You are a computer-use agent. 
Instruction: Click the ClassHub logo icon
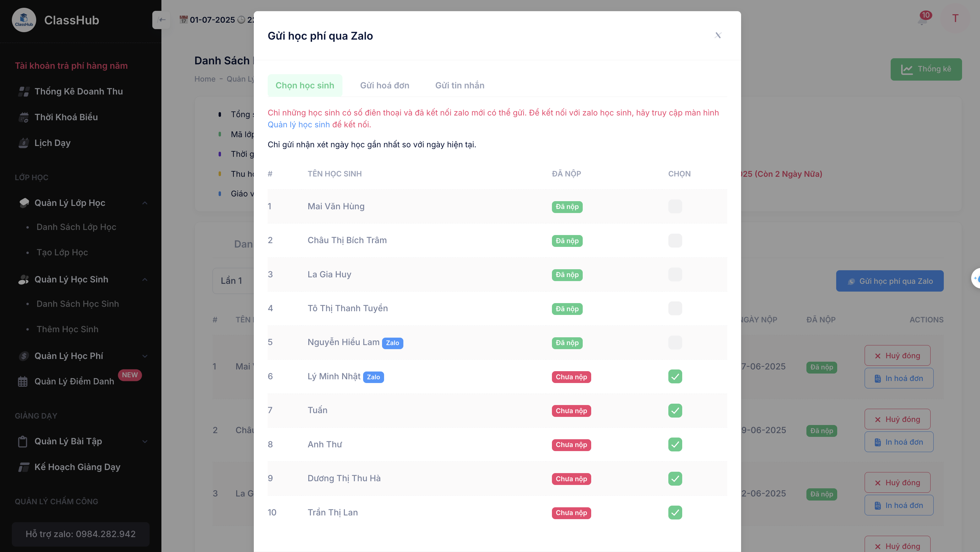click(x=24, y=20)
